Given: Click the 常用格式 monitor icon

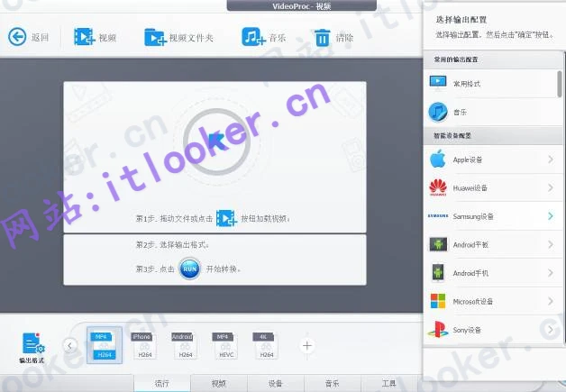Looking at the screenshot, I should (x=438, y=82).
